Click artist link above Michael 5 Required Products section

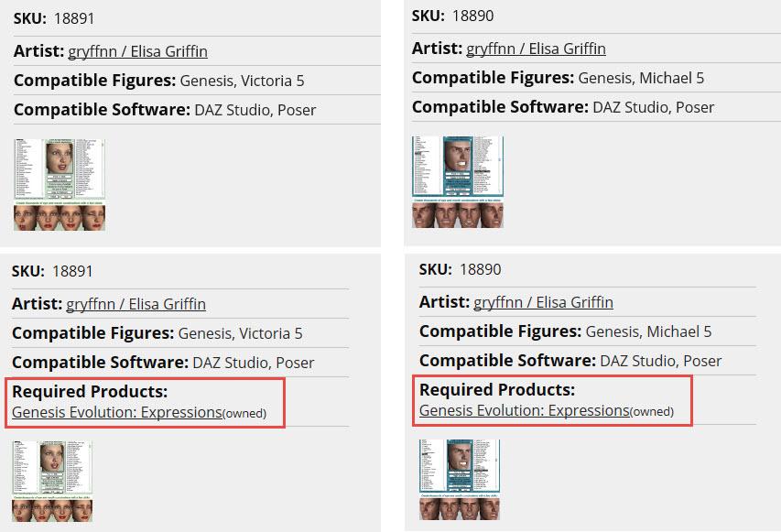pos(543,302)
